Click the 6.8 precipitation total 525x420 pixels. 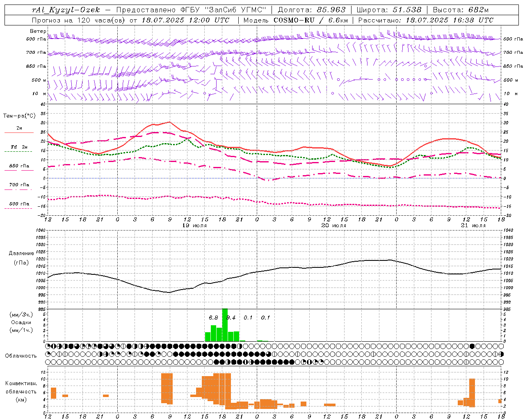[x=213, y=317]
